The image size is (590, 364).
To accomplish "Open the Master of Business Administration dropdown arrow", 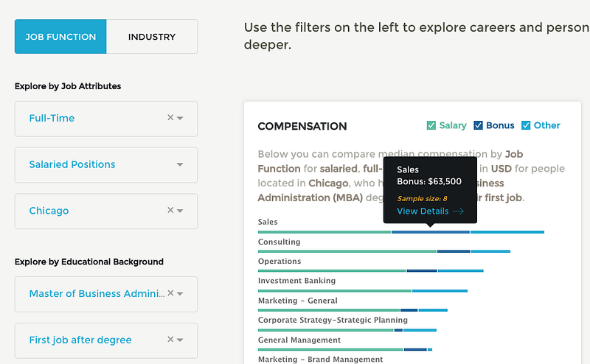I will coord(181,294).
